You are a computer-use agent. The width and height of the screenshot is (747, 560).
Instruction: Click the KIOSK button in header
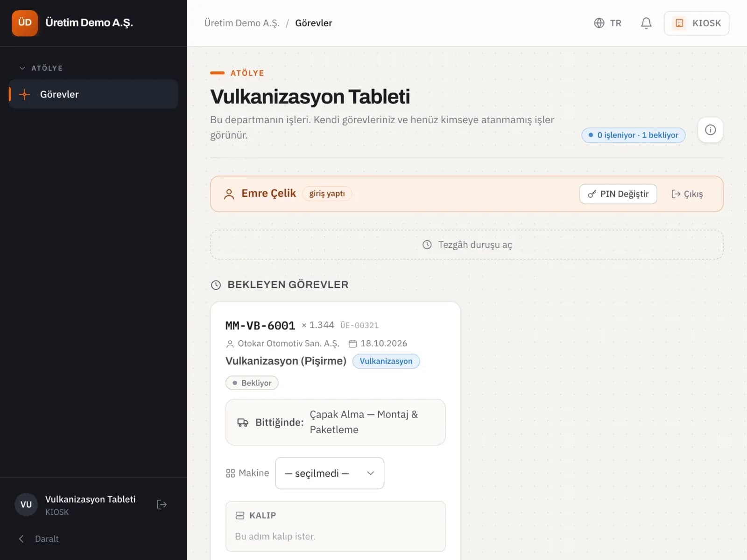[697, 23]
